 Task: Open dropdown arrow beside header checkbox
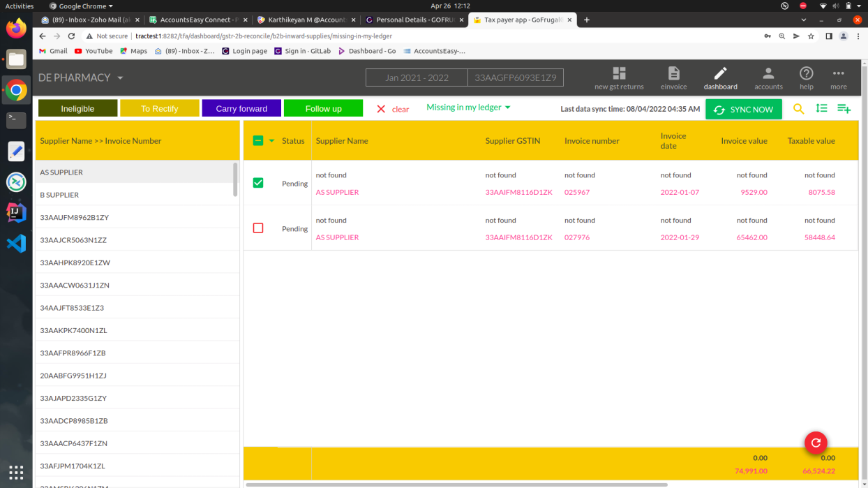coord(271,140)
